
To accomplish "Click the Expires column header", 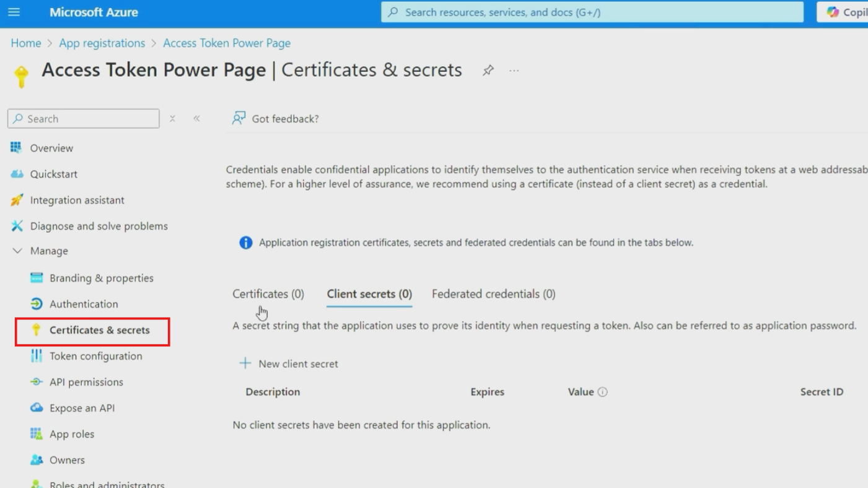I will (488, 392).
